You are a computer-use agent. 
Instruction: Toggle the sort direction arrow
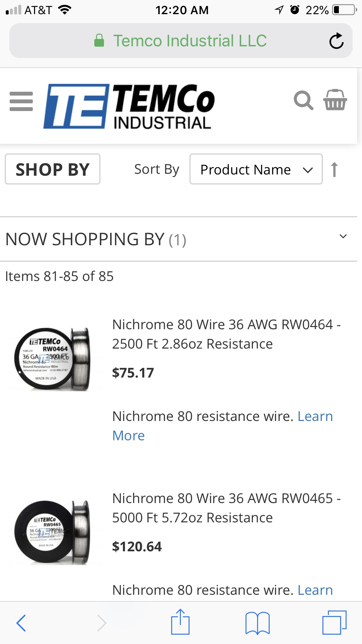(334, 169)
